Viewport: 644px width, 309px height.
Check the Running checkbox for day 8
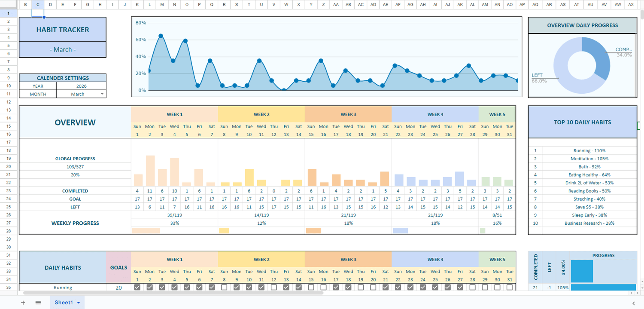224,288
